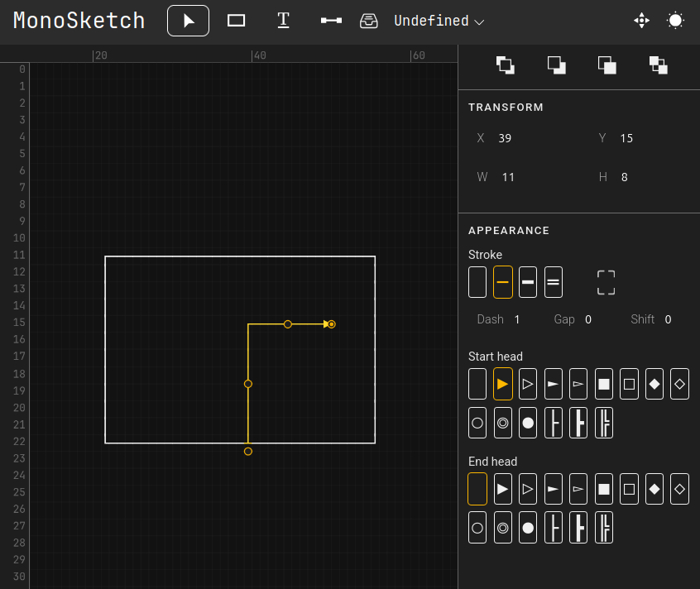Select the empty (none) stroke style
The height and width of the screenshot is (589, 700).
tap(477, 282)
